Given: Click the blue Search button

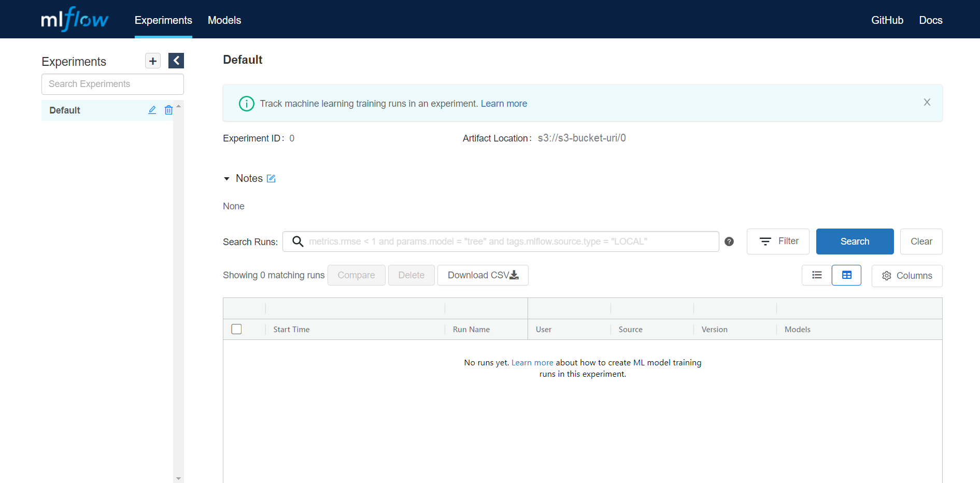Looking at the screenshot, I should click(x=855, y=241).
